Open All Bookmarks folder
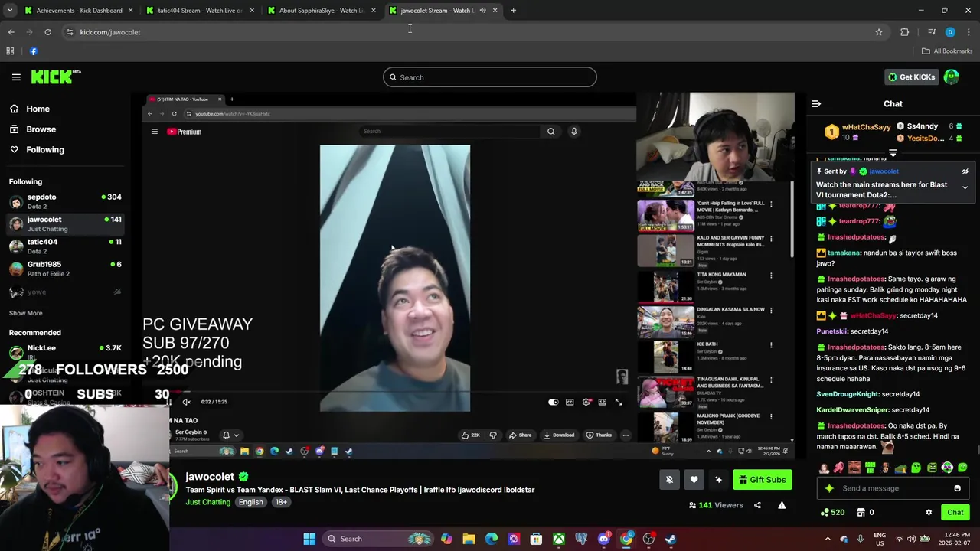 [947, 51]
